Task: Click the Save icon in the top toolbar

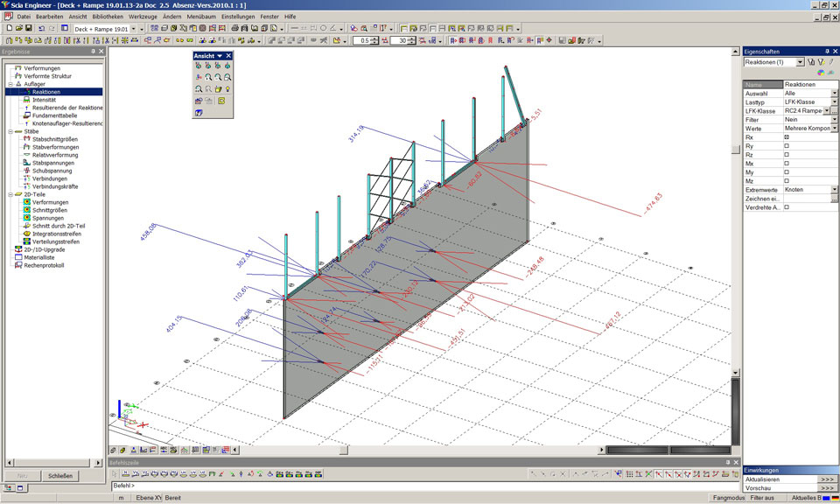Action: (x=29, y=29)
